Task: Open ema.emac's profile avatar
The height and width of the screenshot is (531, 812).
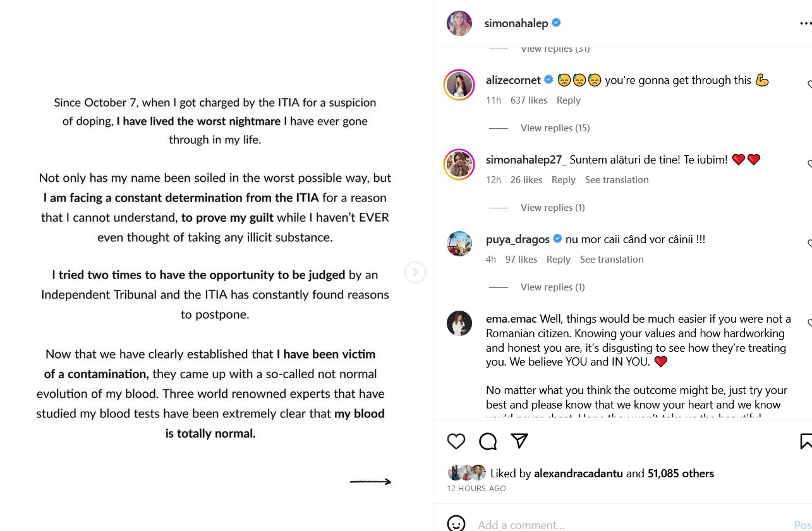Action: (459, 323)
